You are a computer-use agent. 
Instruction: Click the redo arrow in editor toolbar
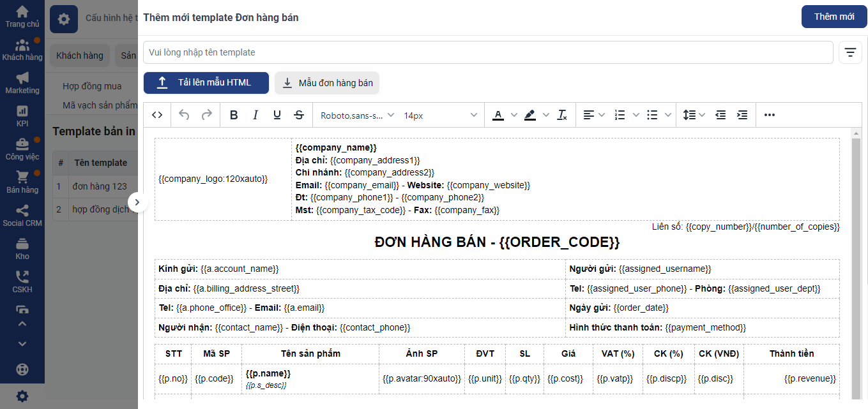click(x=206, y=115)
